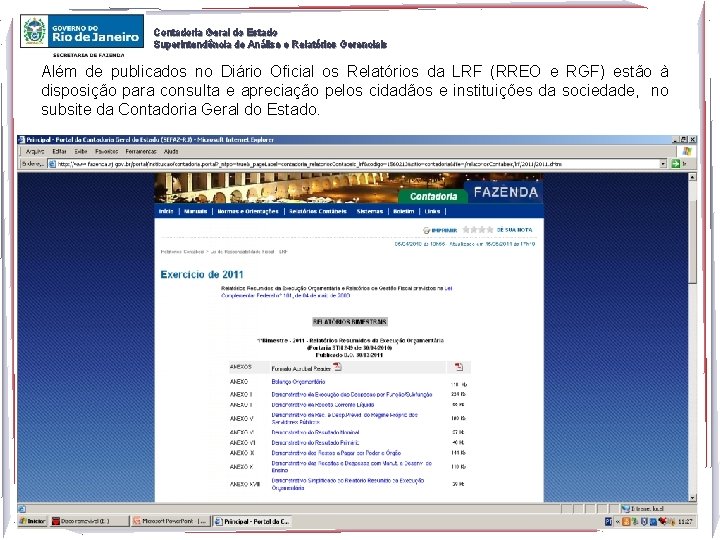Open the Balanço Orçamentário link

[298, 382]
